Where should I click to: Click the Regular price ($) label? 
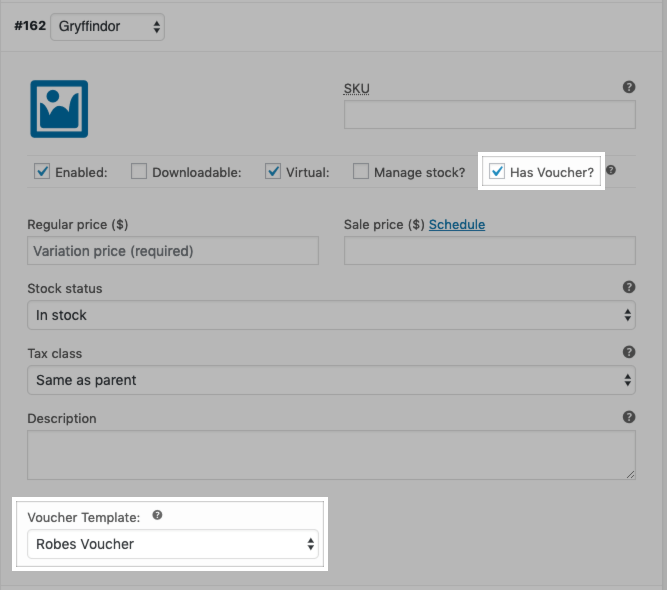(78, 225)
